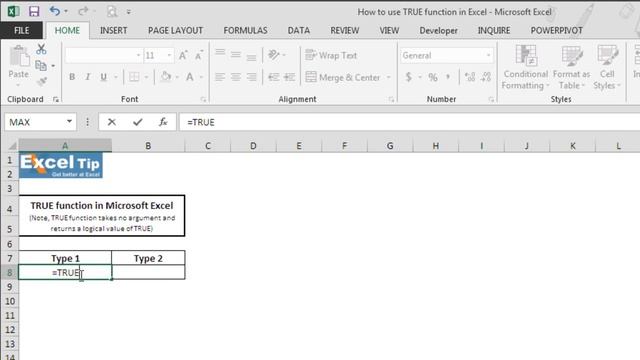Screen dimensions: 640x360
Task: Click the Print Preview quick access icon
Action: 111,11
